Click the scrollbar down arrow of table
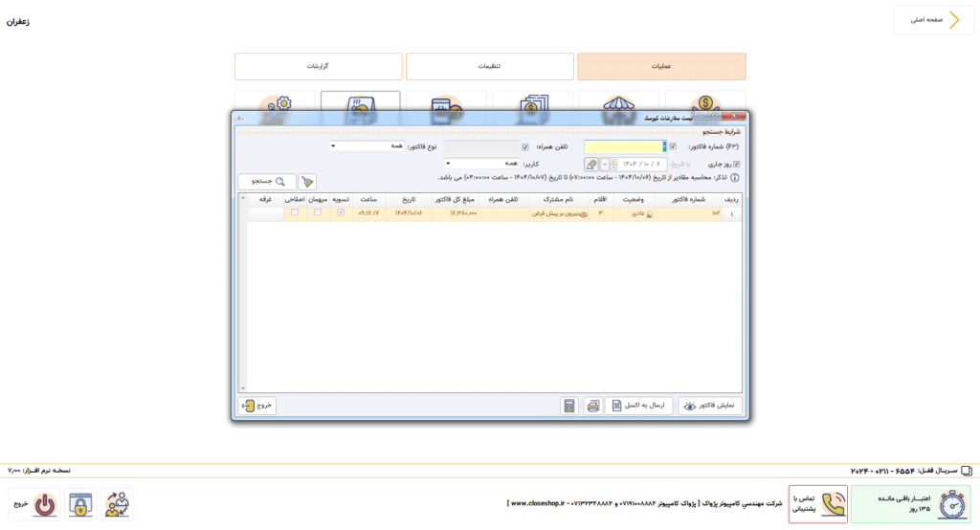 click(x=243, y=388)
